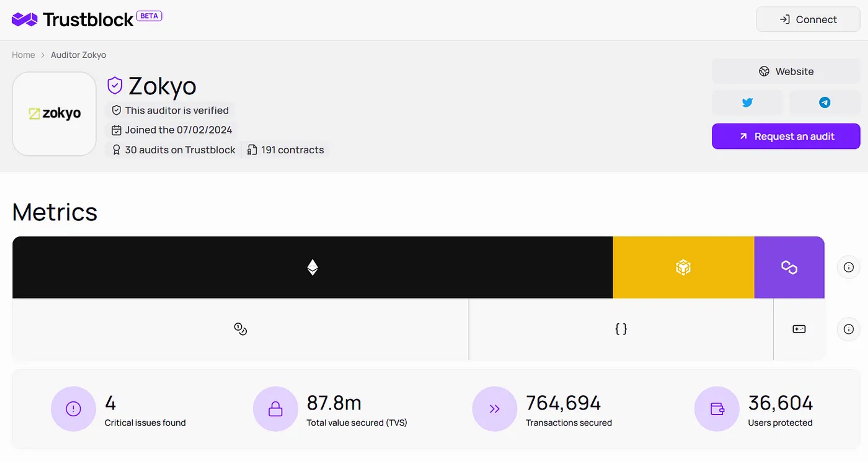Viewport: 868px width, 462px height.
Task: Show info for the chains distribution bar
Action: [849, 267]
